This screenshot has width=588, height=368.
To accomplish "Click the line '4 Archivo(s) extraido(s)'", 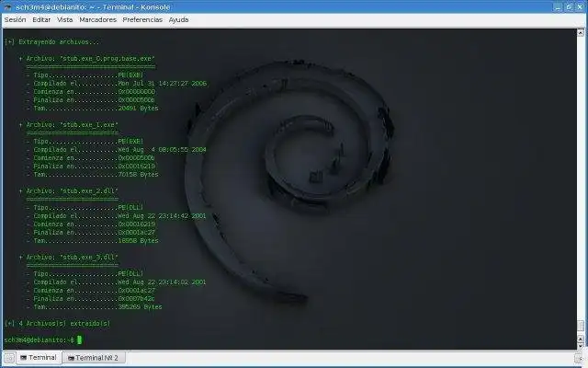I will tap(64, 323).
